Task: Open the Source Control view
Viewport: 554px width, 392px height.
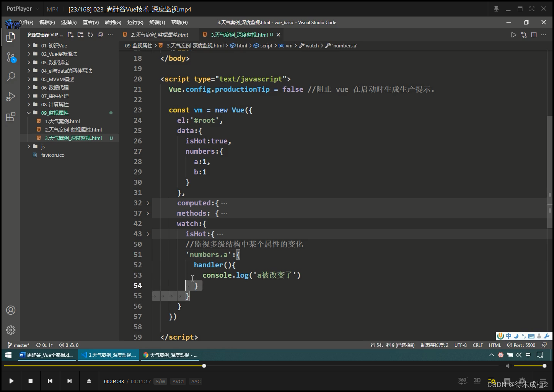Action: pos(11,57)
